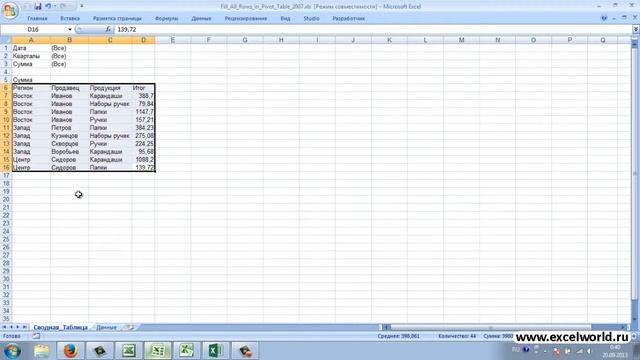Click the Среднее value in status bar
Image resolution: width=640 pixels, height=360 pixels.
398,336
